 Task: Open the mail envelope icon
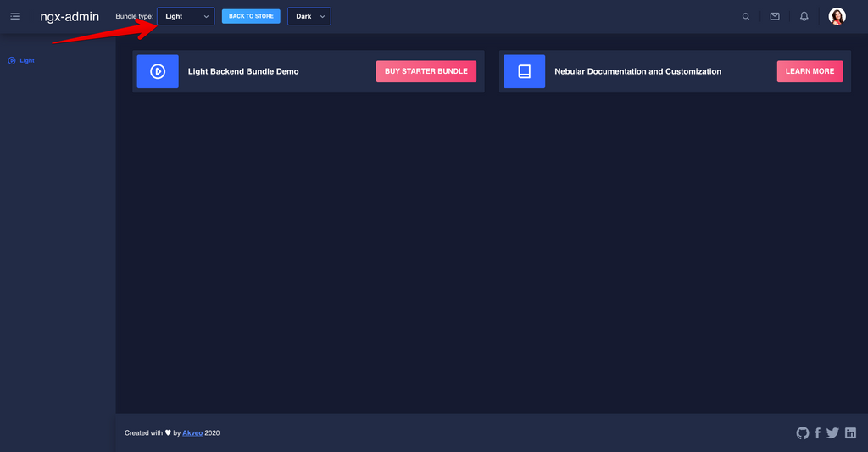coord(775,16)
